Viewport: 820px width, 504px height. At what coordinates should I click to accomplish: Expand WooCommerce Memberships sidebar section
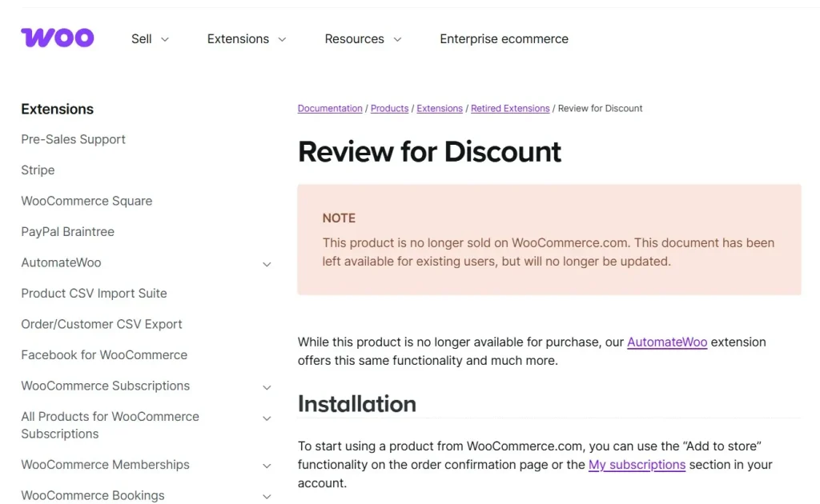[x=267, y=466]
